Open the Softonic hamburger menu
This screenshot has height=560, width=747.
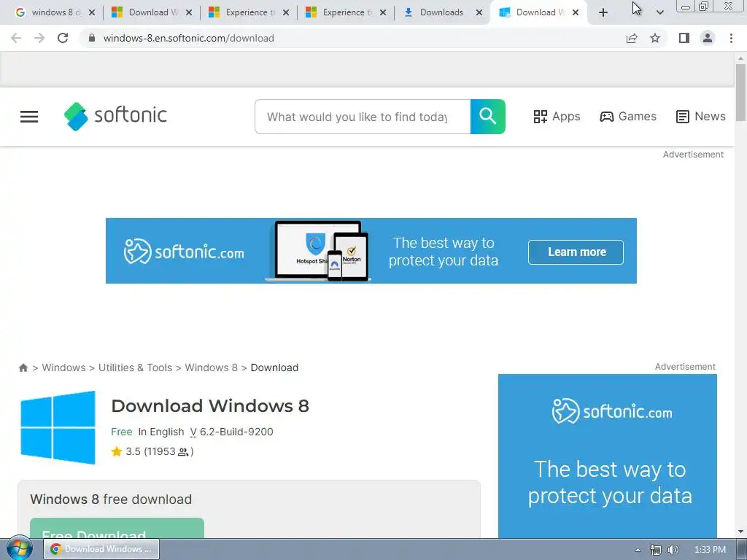tap(29, 117)
